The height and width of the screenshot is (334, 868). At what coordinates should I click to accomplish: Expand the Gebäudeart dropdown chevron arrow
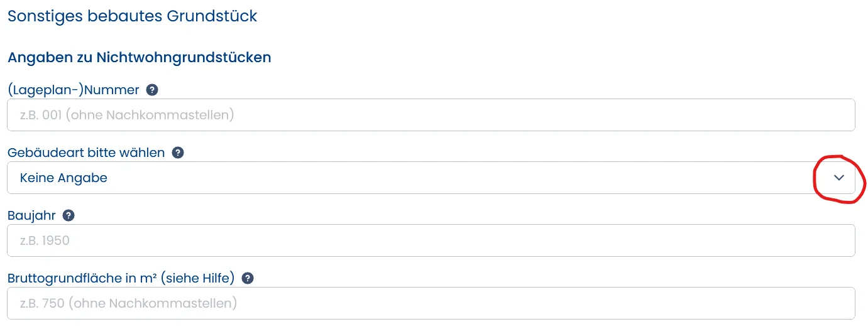(839, 178)
